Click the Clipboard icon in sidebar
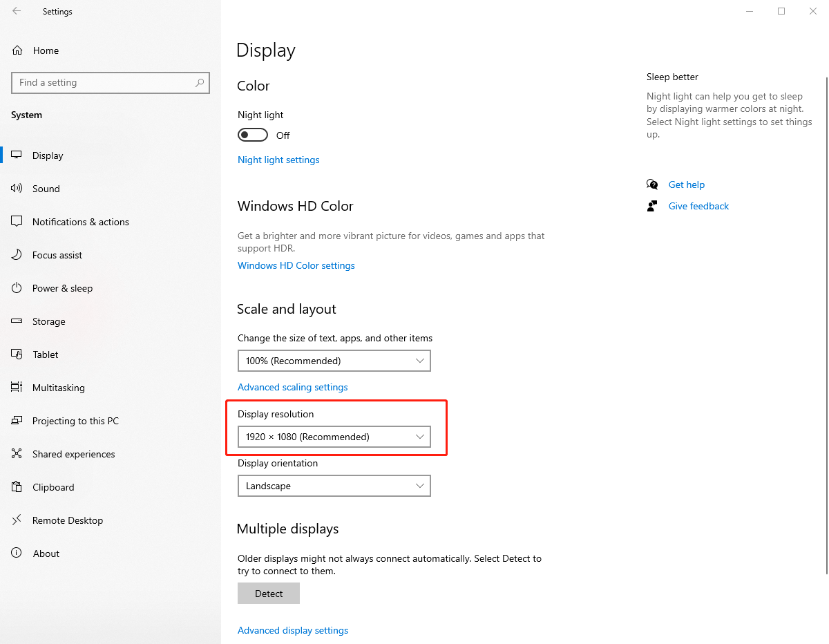This screenshot has width=829, height=644. pos(17,487)
